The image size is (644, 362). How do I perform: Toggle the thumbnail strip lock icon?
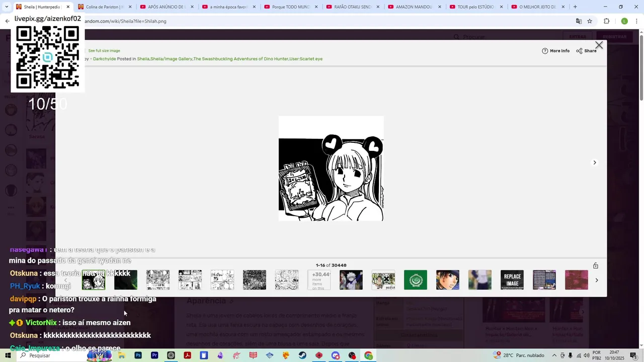[x=596, y=265]
